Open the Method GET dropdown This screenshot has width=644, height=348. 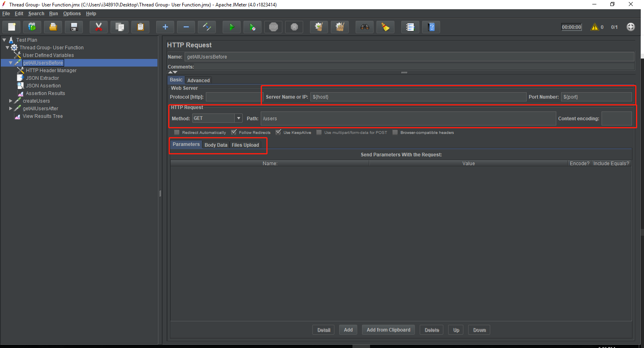click(239, 118)
